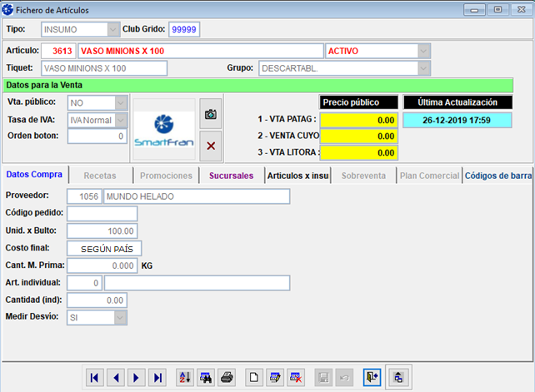Screen dimensions: 535x392
Task: Expand the Tipo dropdown
Action: tap(113, 29)
